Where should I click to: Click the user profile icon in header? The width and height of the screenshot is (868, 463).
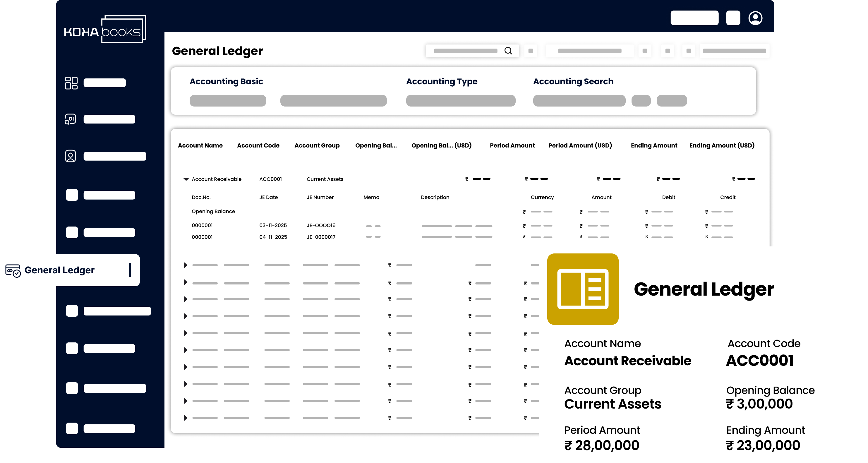755,18
